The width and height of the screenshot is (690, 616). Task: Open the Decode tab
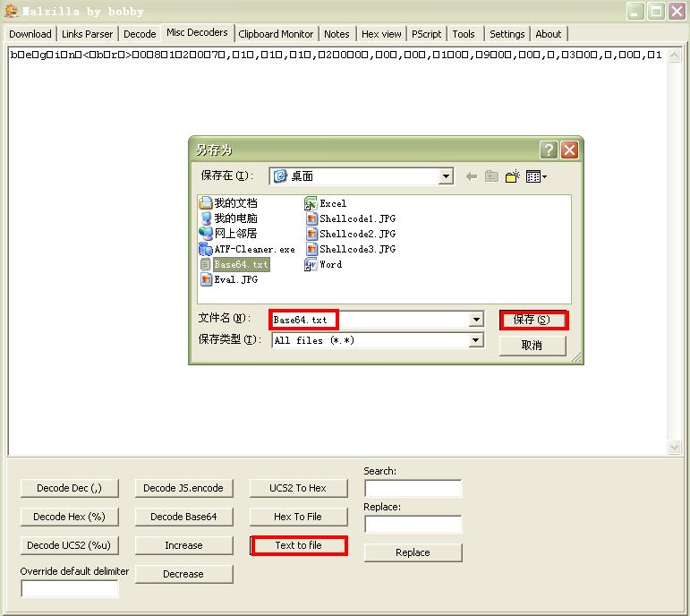140,34
